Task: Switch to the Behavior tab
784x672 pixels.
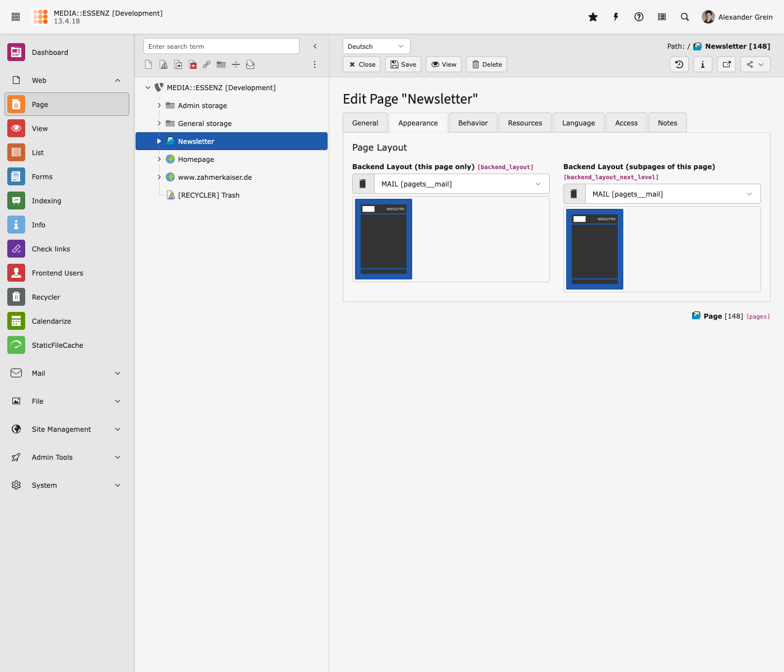Action: point(473,123)
